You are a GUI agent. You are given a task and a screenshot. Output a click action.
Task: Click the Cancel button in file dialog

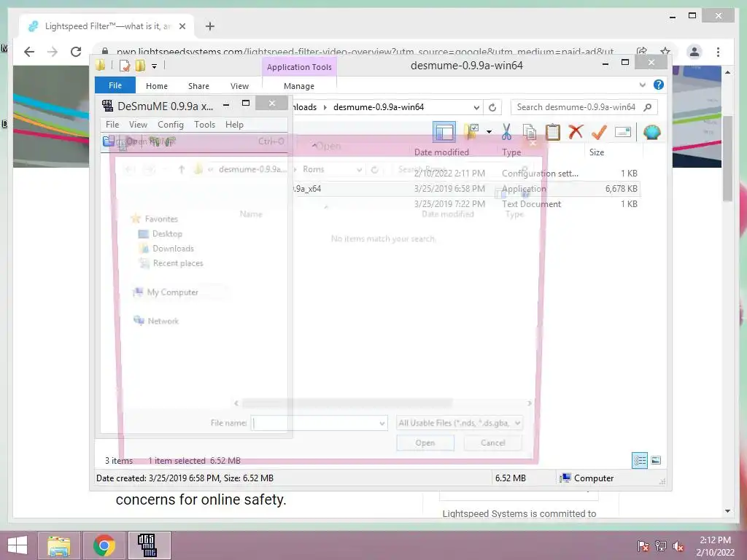click(x=493, y=443)
